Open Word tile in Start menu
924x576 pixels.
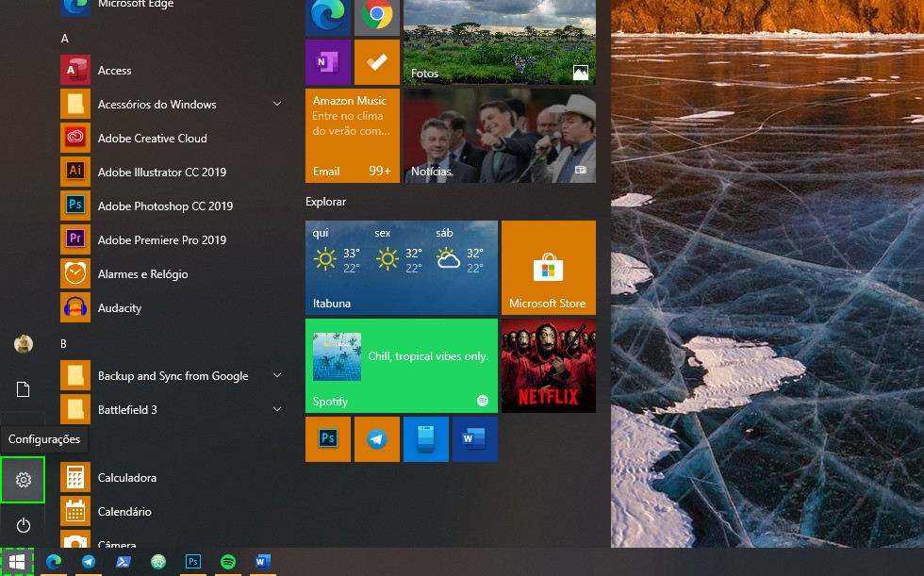coord(475,438)
